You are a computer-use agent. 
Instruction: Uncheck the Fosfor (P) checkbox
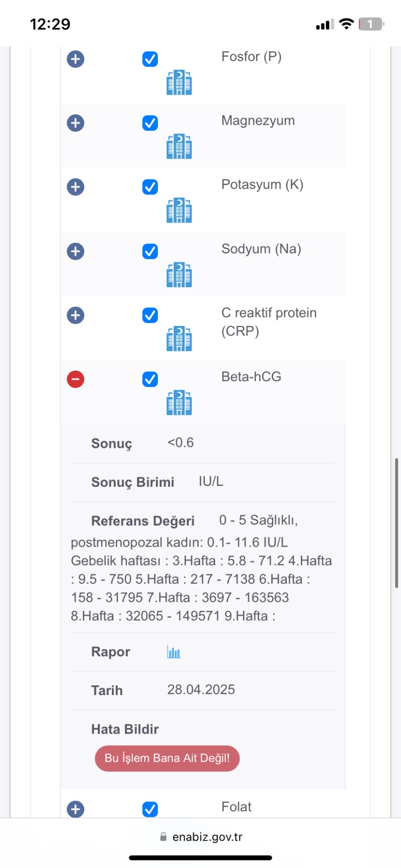click(150, 59)
